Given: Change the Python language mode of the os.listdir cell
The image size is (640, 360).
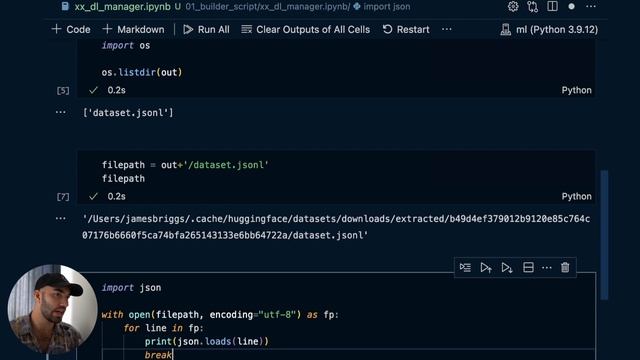Looking at the screenshot, I should [576, 90].
